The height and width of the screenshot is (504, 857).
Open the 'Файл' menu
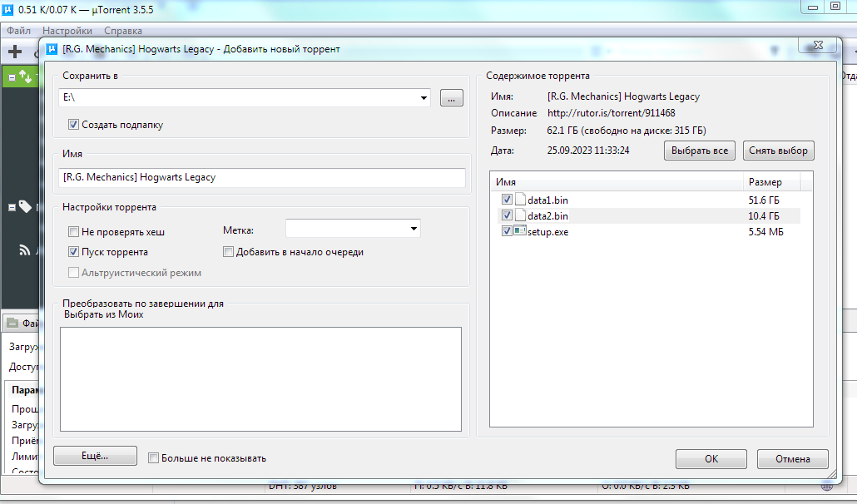click(18, 31)
